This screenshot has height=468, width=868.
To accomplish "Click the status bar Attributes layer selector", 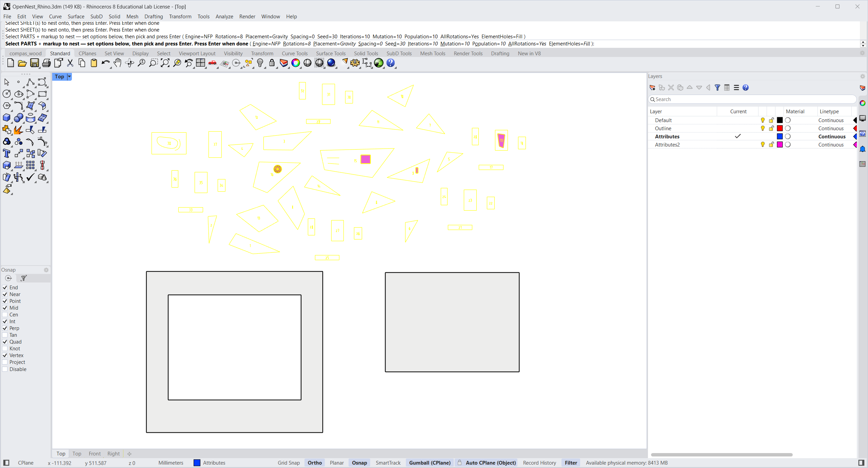I will pyautogui.click(x=210, y=463).
